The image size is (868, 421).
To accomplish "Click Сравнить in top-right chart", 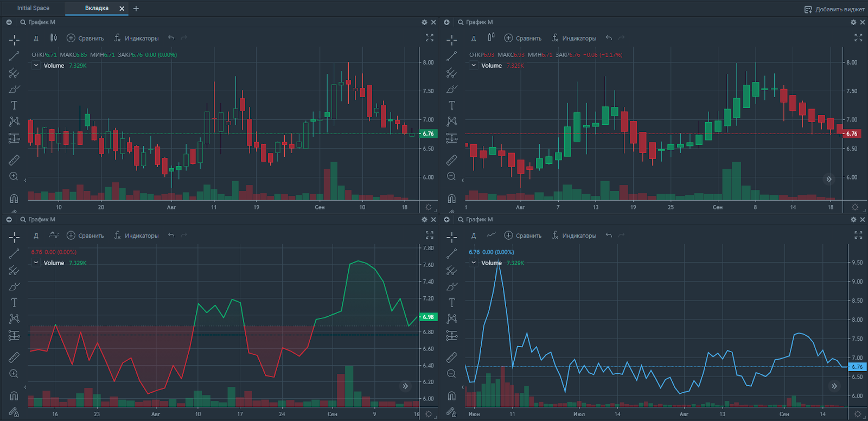I will click(x=523, y=38).
